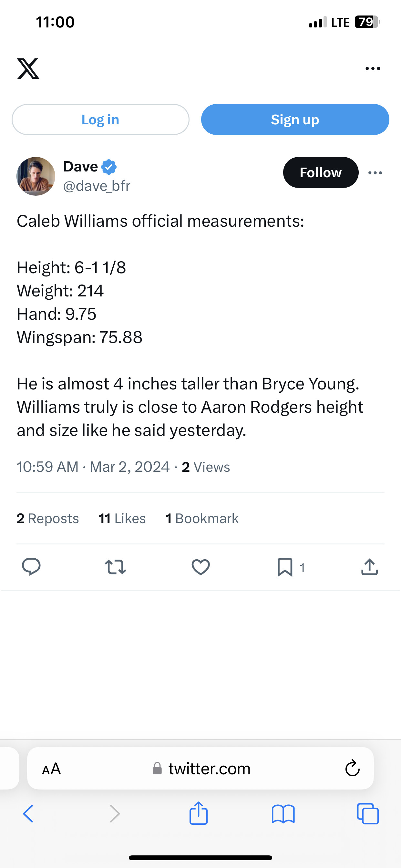The width and height of the screenshot is (401, 868).
Task: Open Safari's tabs overview icon
Action: pos(368,814)
